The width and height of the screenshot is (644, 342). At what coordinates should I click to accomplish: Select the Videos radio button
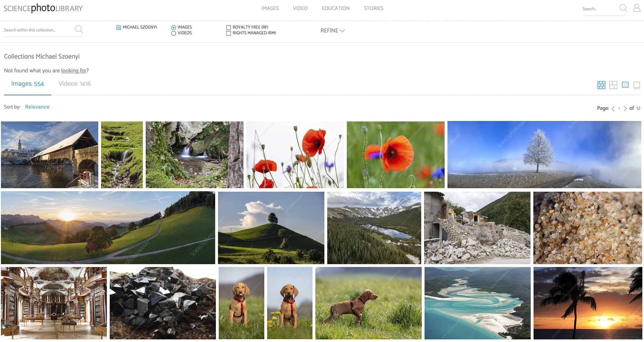point(173,33)
